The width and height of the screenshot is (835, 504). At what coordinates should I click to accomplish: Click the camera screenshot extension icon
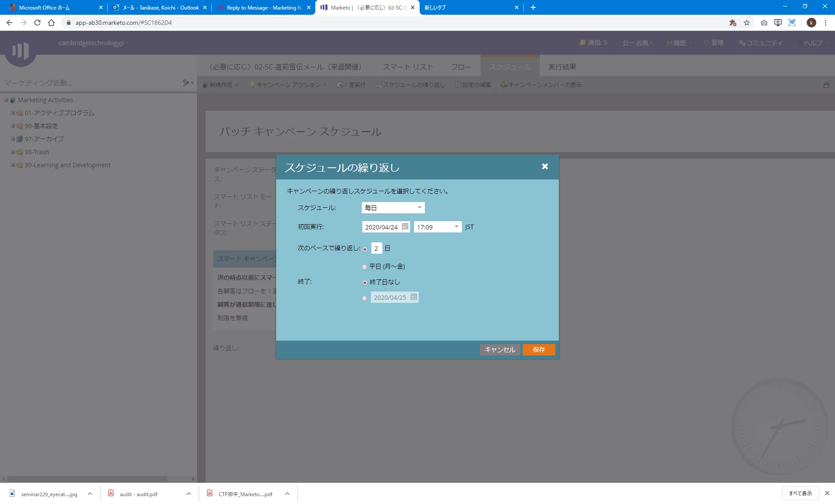(x=764, y=23)
